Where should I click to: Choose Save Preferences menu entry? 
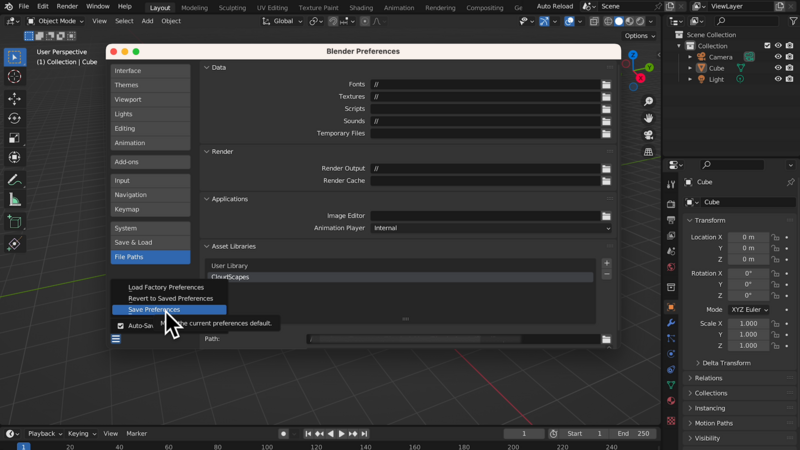(x=169, y=310)
